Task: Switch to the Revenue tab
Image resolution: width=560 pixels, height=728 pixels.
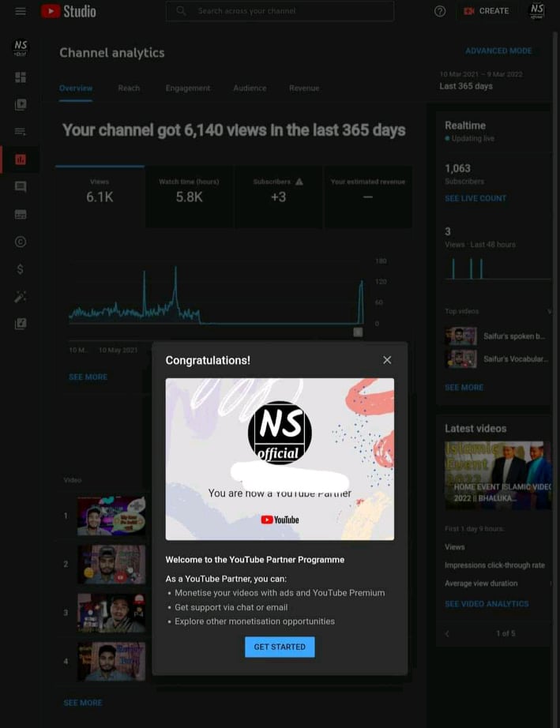Action: coord(304,88)
